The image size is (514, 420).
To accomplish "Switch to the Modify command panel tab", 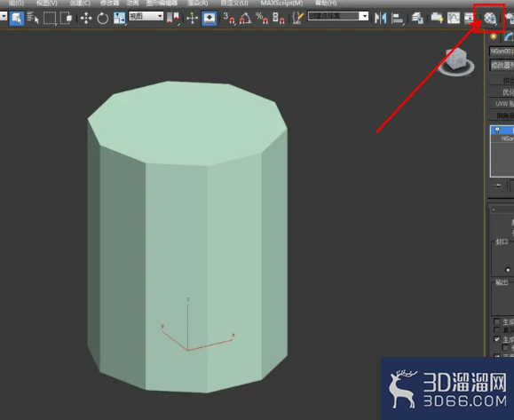I will (x=509, y=36).
